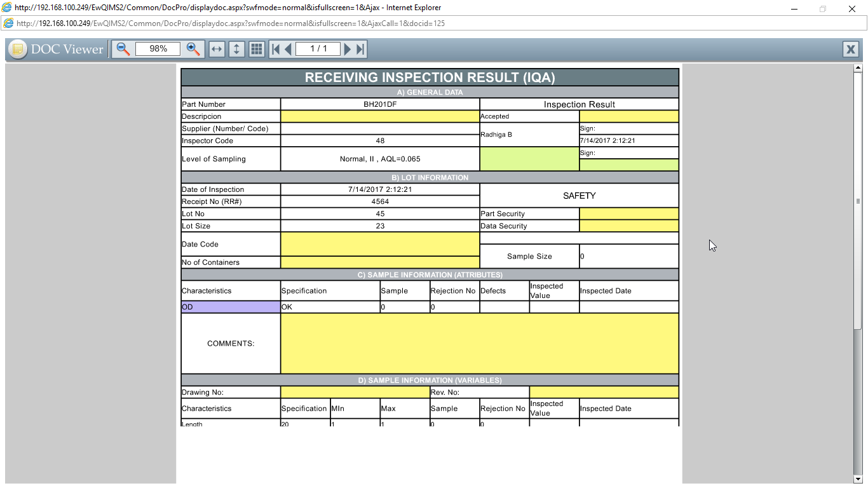Click C) SAMPLE INFORMATION (ATTRIBUTES) header
Viewport: 868px width, 488px height.
tap(430, 274)
